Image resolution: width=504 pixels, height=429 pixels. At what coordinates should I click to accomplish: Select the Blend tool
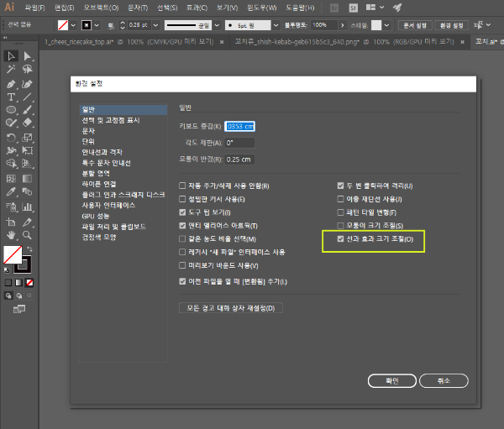coord(28,192)
